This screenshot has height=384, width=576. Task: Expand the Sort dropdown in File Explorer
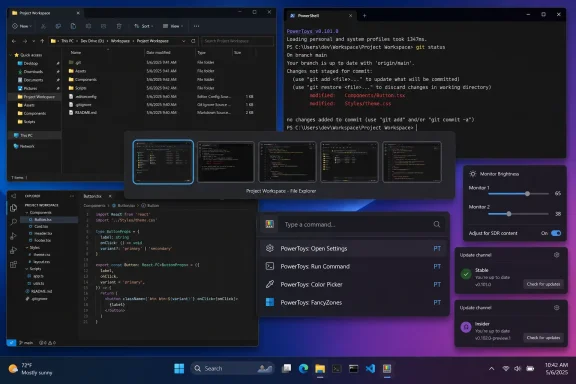(144, 26)
